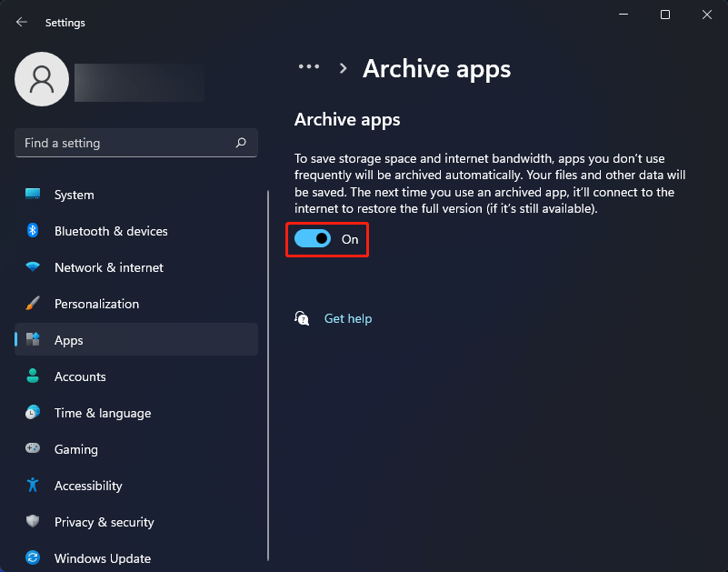Expand the breadcrumb ellipsis menu
This screenshot has height=572, width=728.
click(x=309, y=67)
